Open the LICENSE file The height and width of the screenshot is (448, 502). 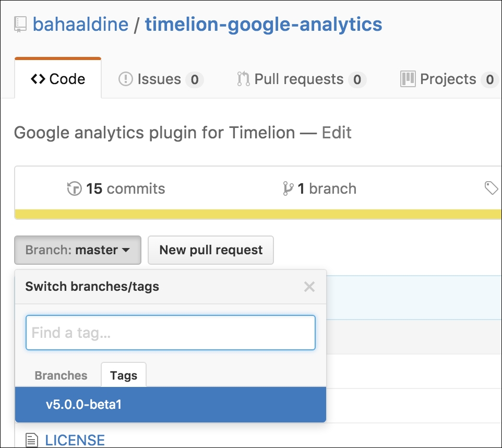[x=75, y=440]
